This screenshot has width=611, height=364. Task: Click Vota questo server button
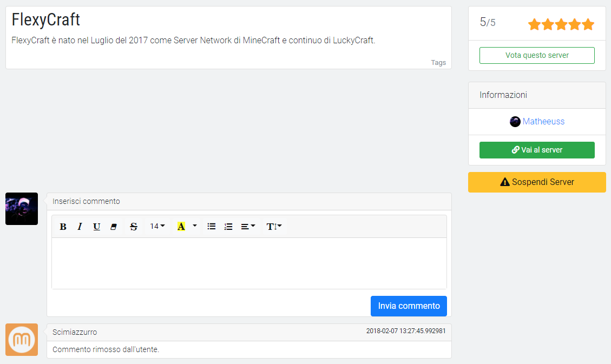(537, 55)
